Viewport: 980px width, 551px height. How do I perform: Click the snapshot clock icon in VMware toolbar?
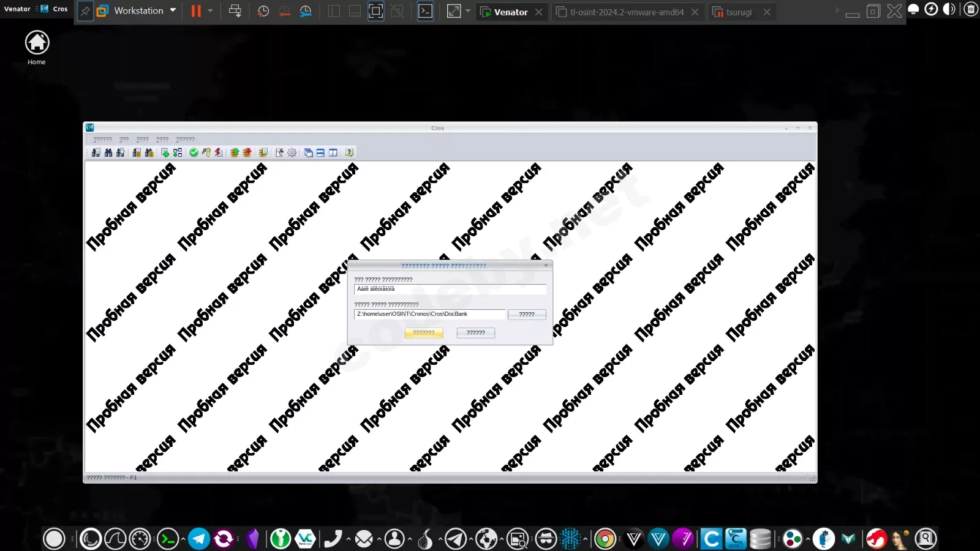tap(263, 10)
